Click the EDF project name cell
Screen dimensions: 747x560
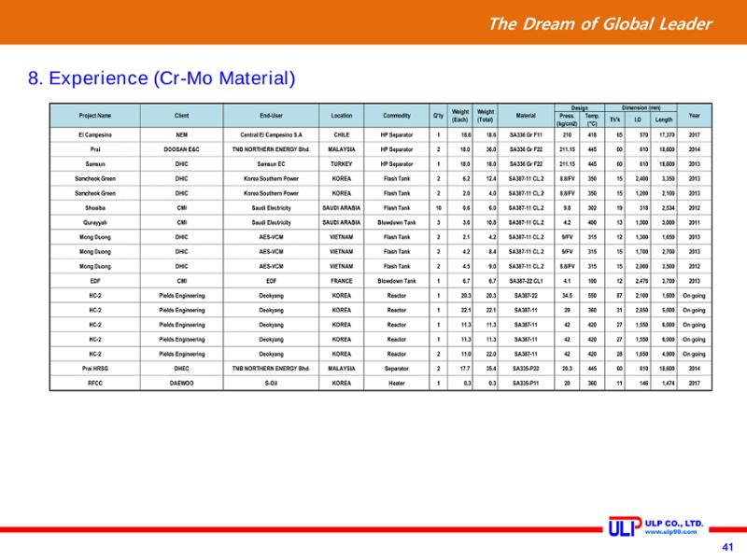tap(95, 281)
